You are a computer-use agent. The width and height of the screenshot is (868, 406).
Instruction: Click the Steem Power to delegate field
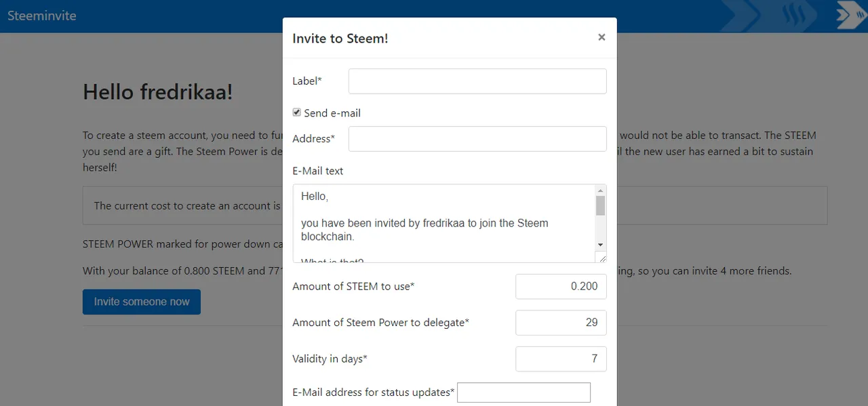click(561, 323)
